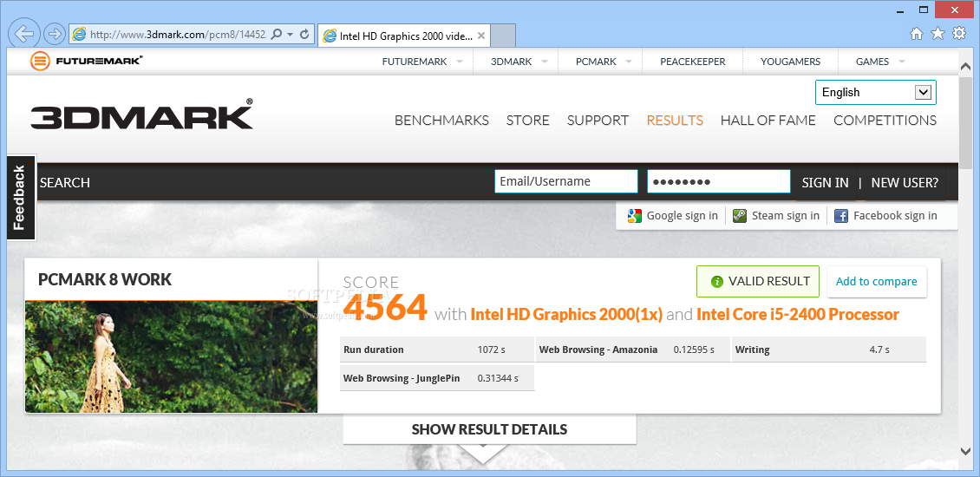
Task: Click Add to compare
Action: coord(876,281)
